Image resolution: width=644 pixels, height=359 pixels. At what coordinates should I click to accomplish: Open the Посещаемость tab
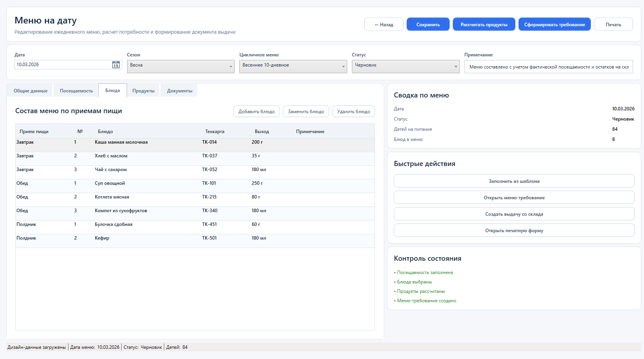(x=76, y=91)
